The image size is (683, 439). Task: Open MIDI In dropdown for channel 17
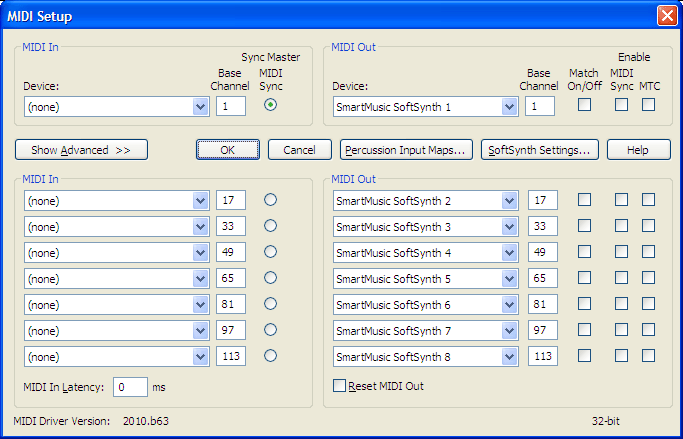pos(117,201)
